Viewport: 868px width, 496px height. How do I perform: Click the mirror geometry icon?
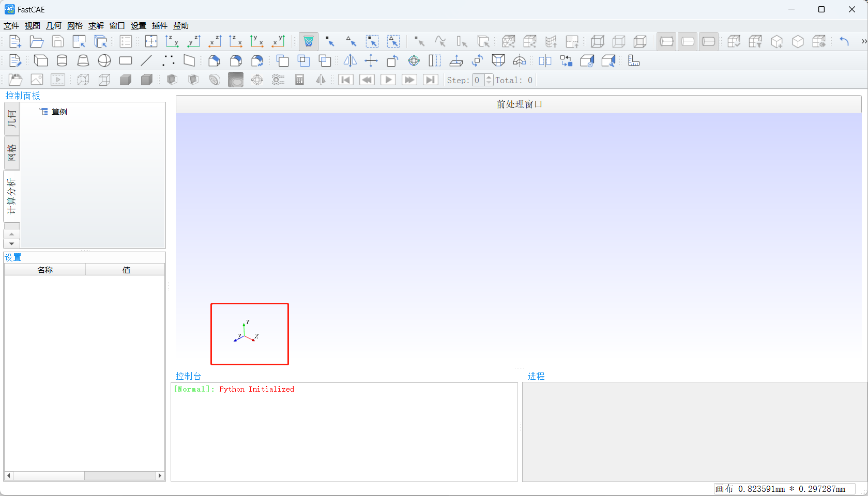(350, 61)
